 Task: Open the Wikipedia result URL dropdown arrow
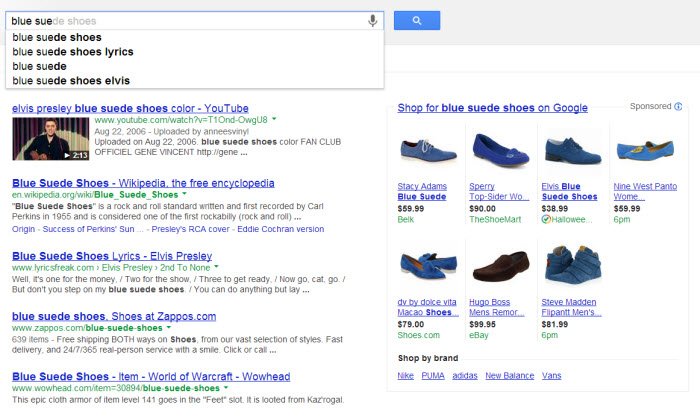184,194
